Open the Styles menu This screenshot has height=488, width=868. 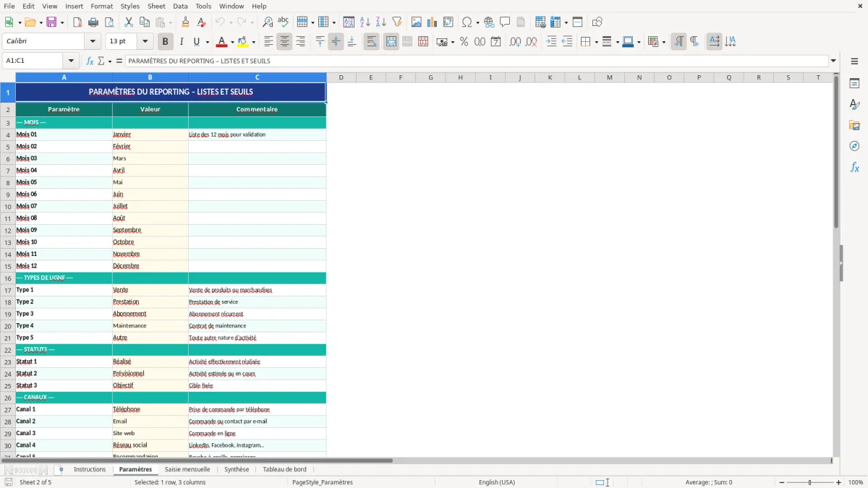pyautogui.click(x=130, y=6)
